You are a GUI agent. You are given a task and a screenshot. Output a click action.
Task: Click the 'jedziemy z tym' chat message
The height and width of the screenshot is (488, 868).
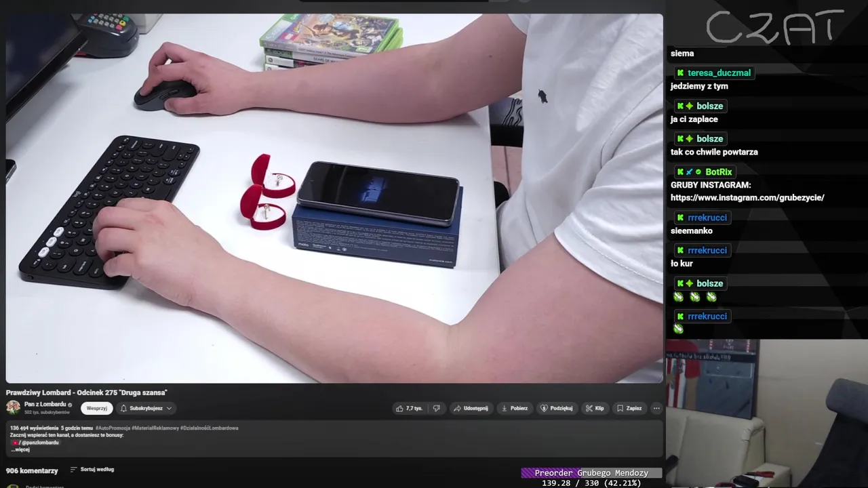pyautogui.click(x=699, y=87)
